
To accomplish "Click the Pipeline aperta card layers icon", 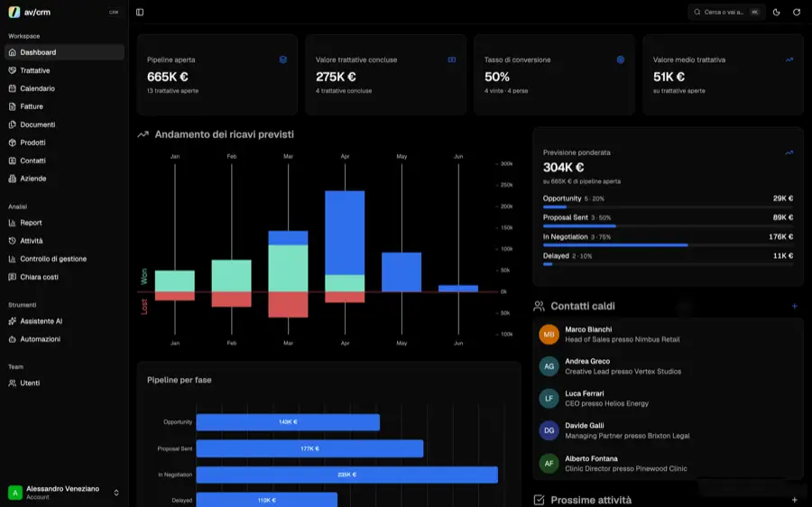I will (282, 60).
